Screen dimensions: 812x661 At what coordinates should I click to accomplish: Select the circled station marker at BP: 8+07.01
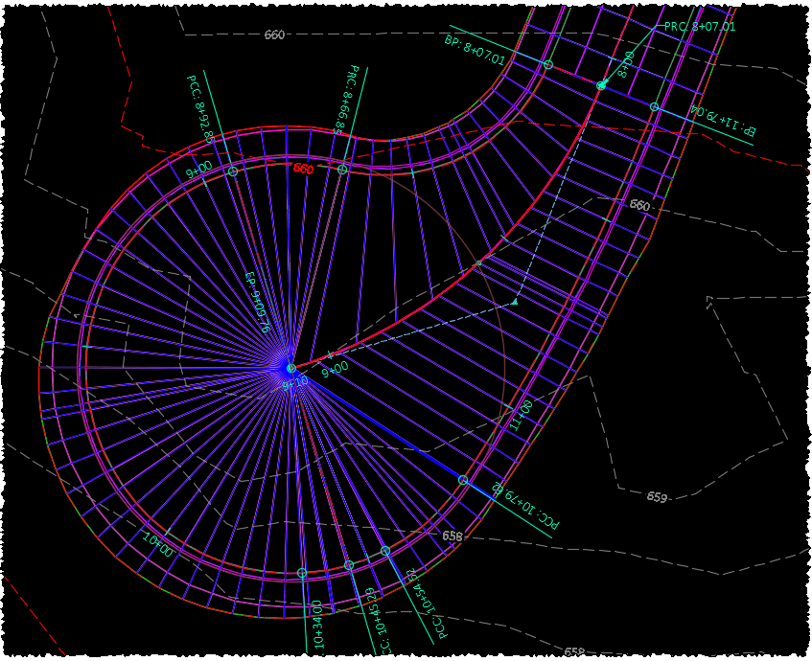point(547,64)
